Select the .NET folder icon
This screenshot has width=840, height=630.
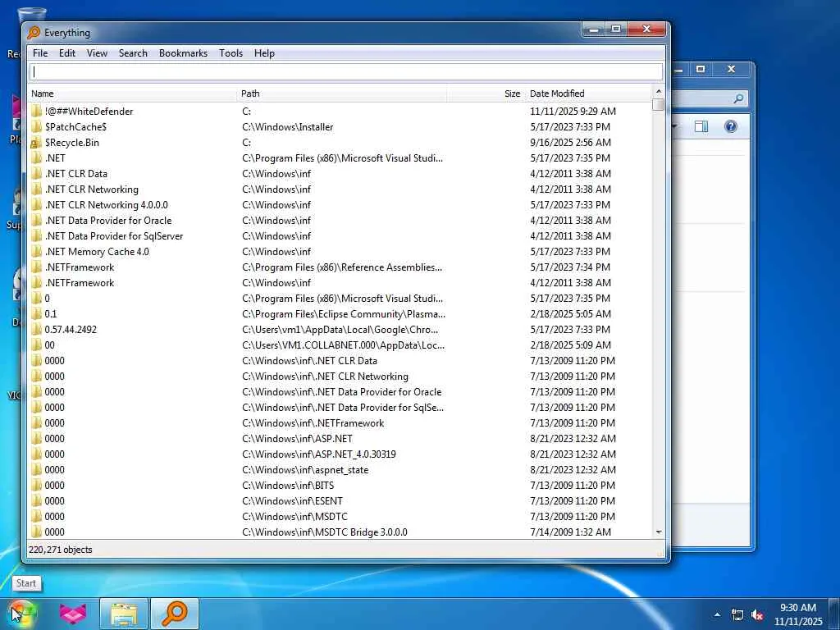tap(36, 158)
